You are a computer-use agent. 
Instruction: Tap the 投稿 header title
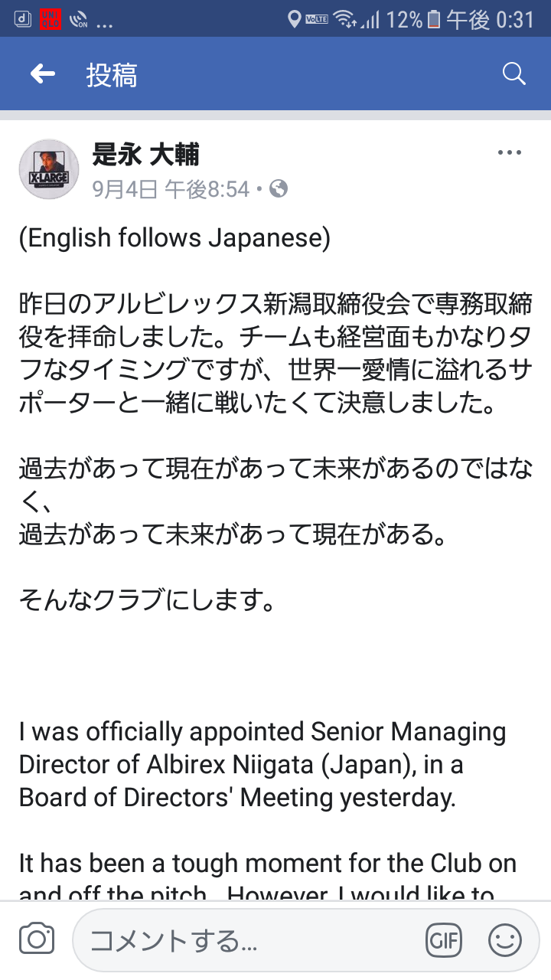tap(112, 75)
